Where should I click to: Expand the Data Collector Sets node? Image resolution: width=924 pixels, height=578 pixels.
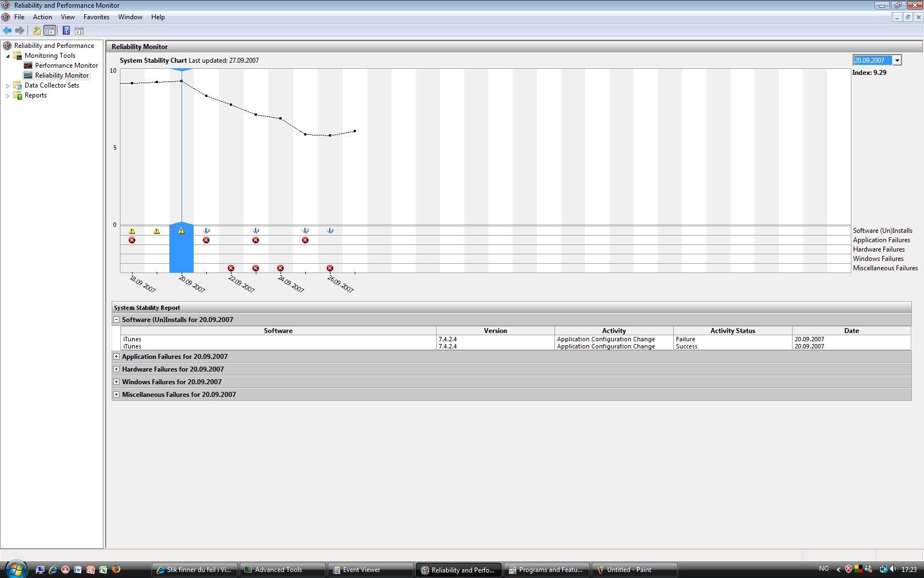click(x=8, y=85)
